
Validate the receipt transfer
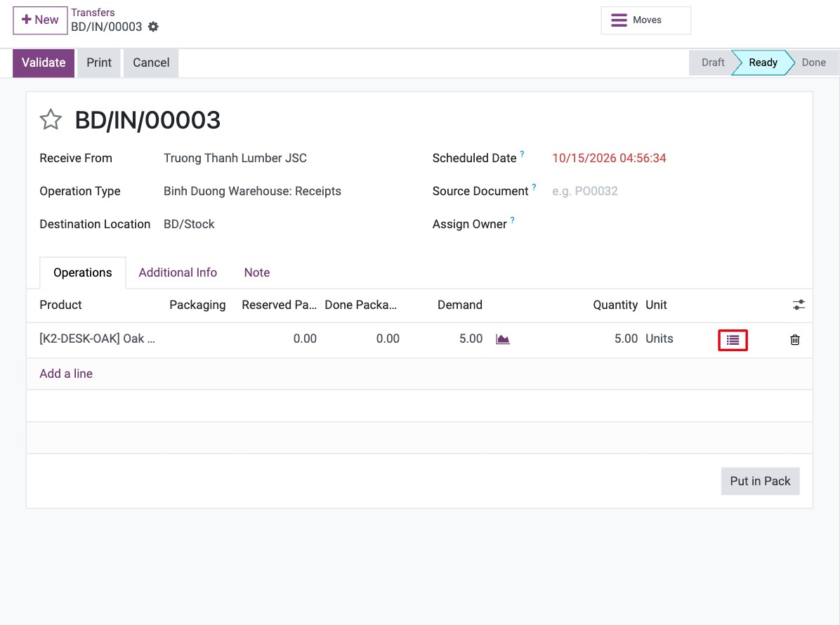(x=44, y=63)
